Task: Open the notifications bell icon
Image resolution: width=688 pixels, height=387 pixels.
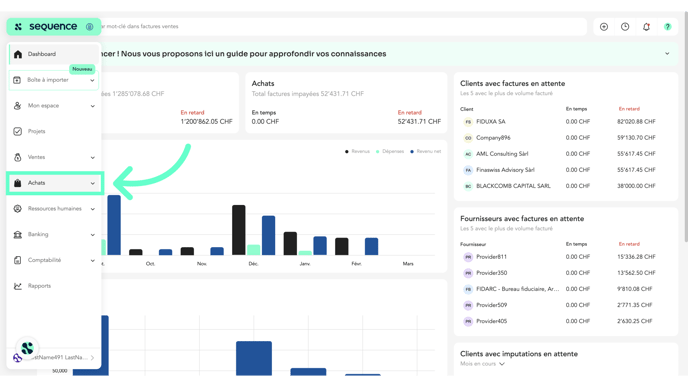Action: (x=646, y=27)
